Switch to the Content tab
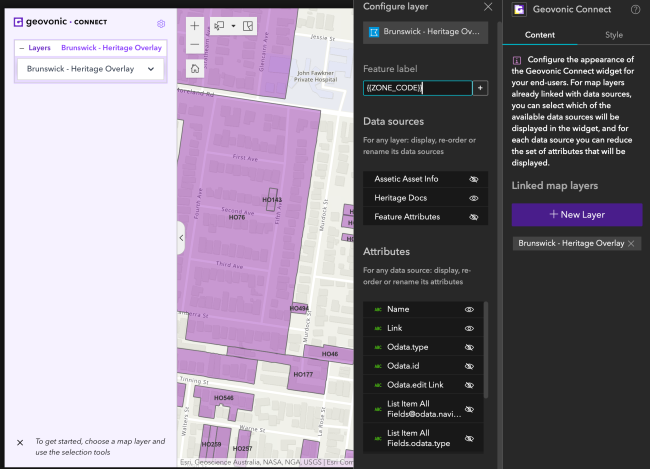 [540, 35]
